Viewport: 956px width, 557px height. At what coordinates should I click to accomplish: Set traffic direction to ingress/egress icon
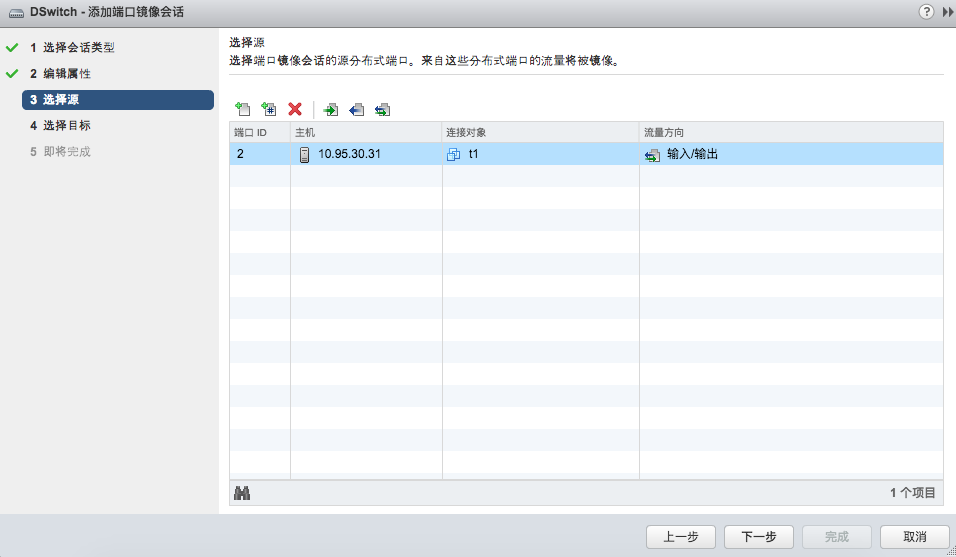pyautogui.click(x=382, y=110)
